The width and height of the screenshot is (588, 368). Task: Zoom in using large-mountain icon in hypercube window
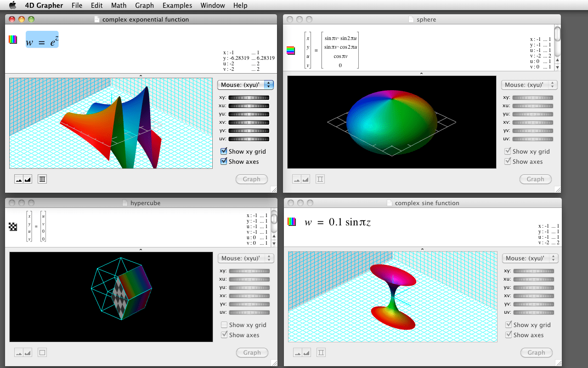pos(28,352)
